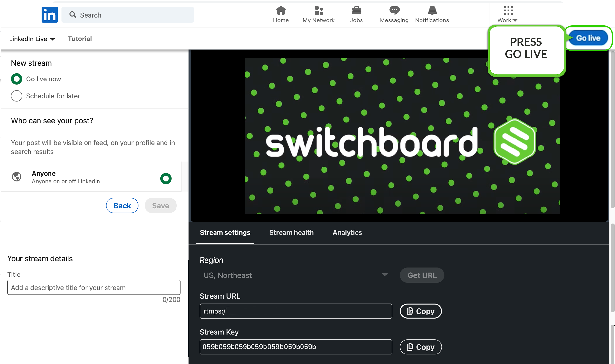Open the LinkedIn logo home link
Image resolution: width=615 pixels, height=364 pixels.
tap(49, 15)
